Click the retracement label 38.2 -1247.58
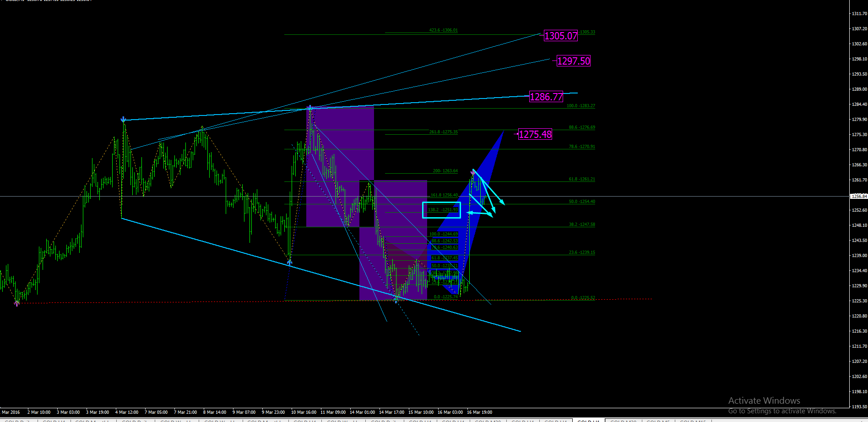Screen dimensions: 868x422 pyautogui.click(x=582, y=225)
